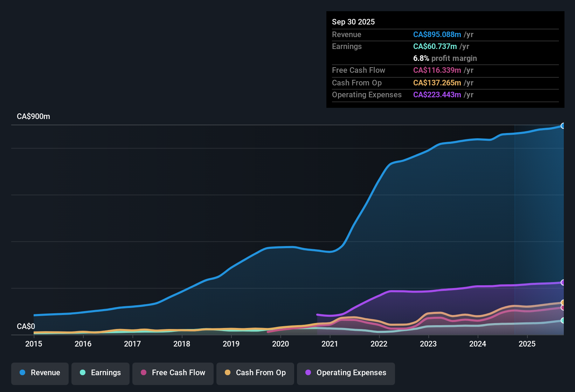Image resolution: width=575 pixels, height=392 pixels.
Task: Toggle the Revenue series visibility
Action: pyautogui.click(x=40, y=373)
